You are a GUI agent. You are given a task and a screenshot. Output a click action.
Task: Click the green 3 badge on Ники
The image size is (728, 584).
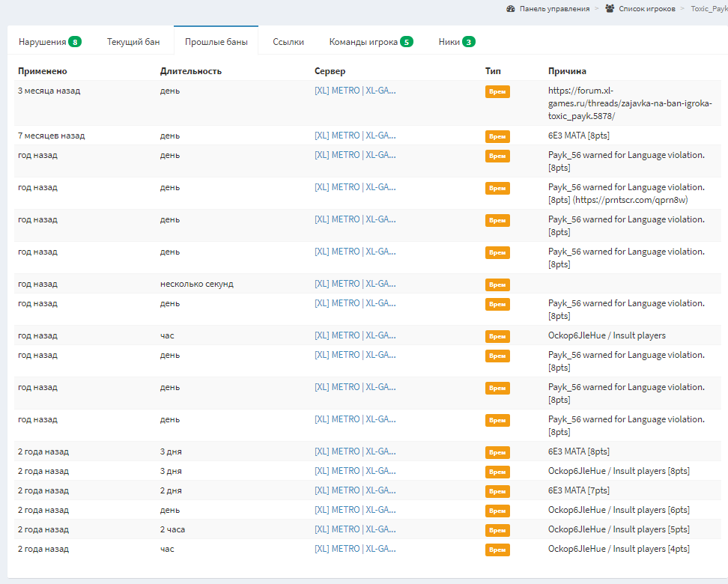pyautogui.click(x=468, y=42)
